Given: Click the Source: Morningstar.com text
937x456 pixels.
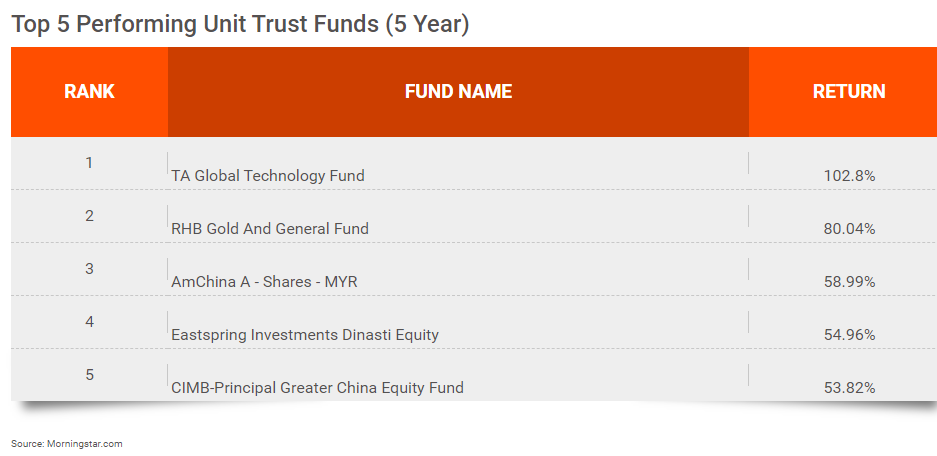Looking at the screenshot, I should pyautogui.click(x=66, y=443).
